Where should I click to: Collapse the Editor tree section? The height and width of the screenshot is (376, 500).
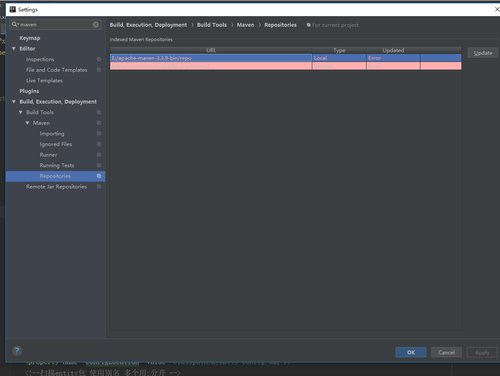tap(14, 49)
